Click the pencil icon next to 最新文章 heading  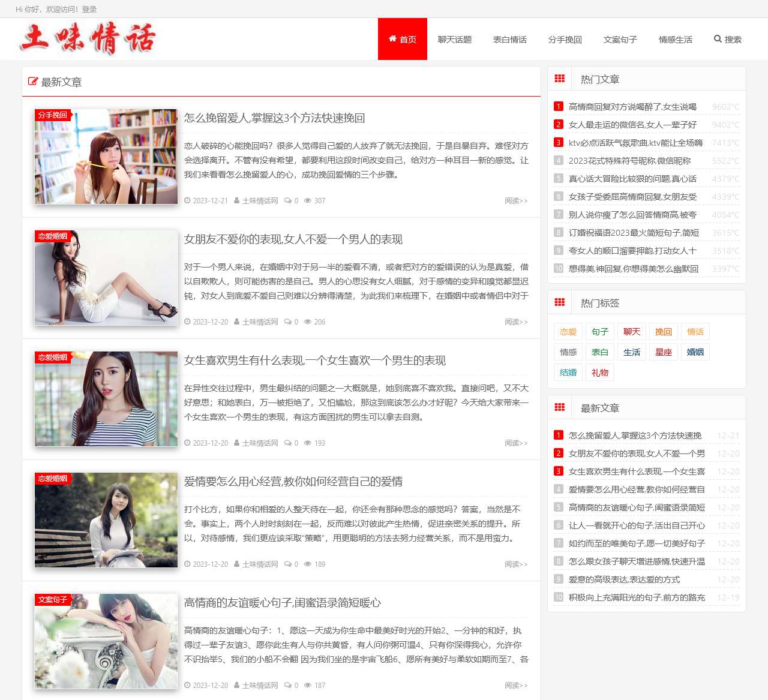click(x=33, y=82)
